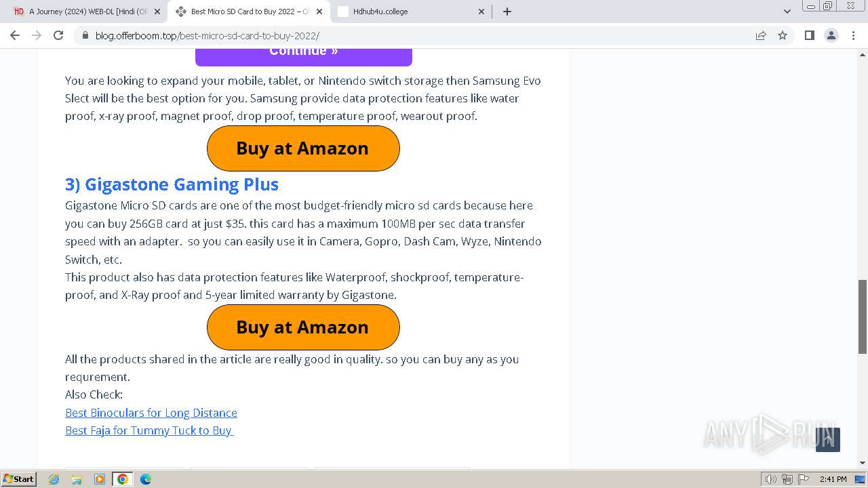
Task: Open Best Faja for Tummy Tuck link
Action: pos(149,430)
